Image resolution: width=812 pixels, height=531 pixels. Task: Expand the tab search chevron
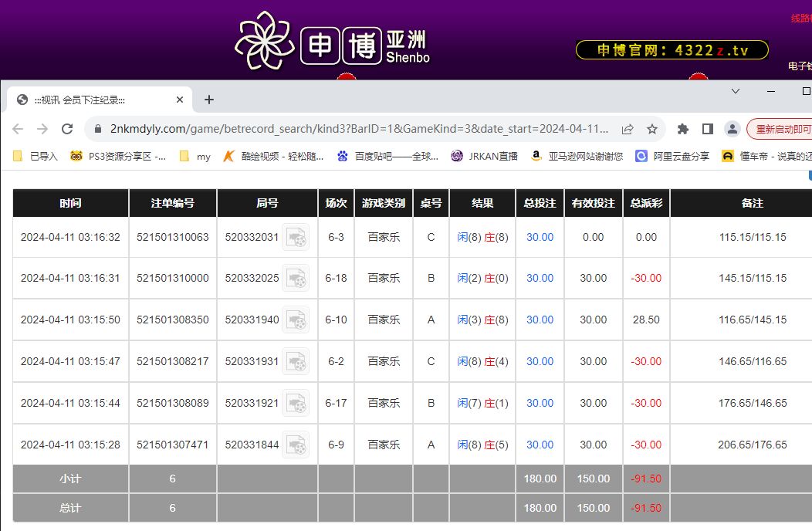pos(736,91)
